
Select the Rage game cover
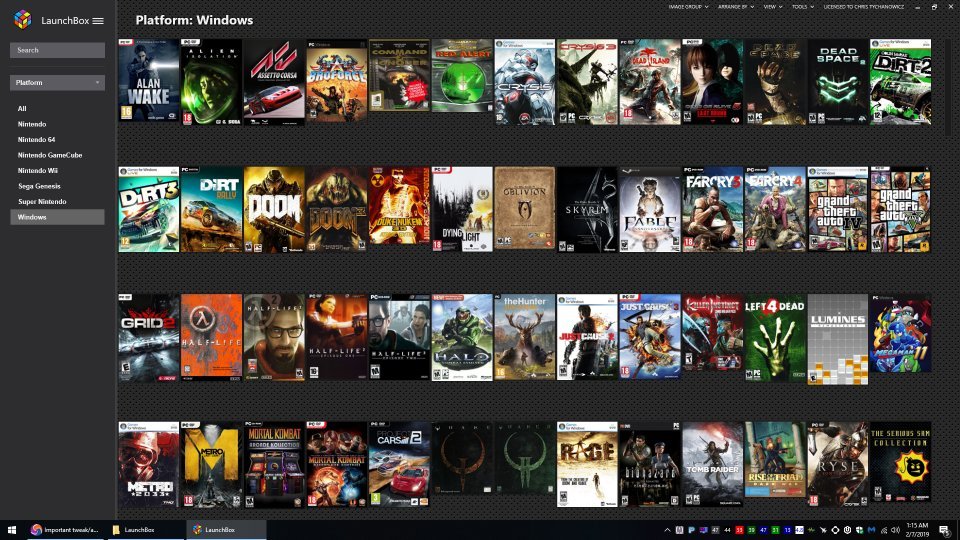(587, 464)
